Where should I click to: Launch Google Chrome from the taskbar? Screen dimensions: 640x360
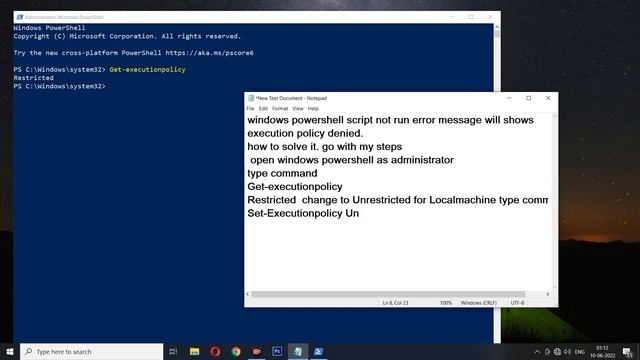tap(236, 351)
